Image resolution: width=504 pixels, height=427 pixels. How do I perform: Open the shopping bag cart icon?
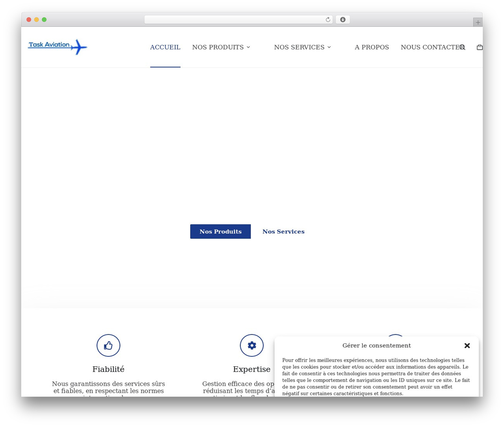[480, 47]
